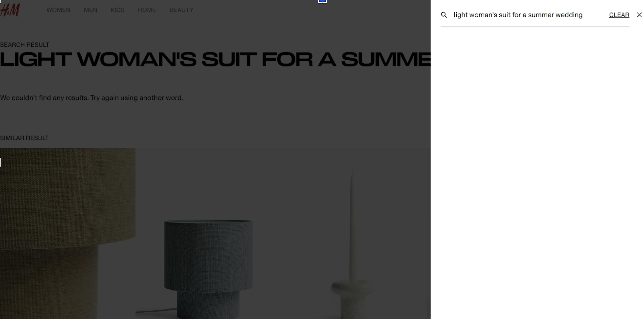Open the WOMEN menu

click(58, 10)
